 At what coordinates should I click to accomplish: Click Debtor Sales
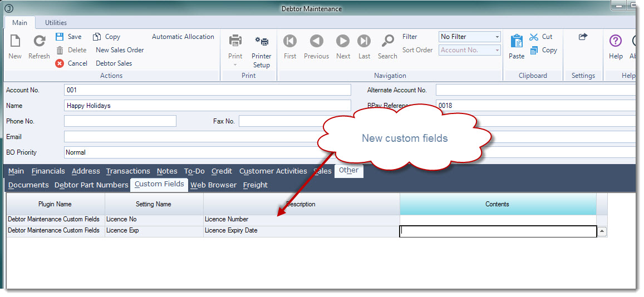[x=114, y=63]
